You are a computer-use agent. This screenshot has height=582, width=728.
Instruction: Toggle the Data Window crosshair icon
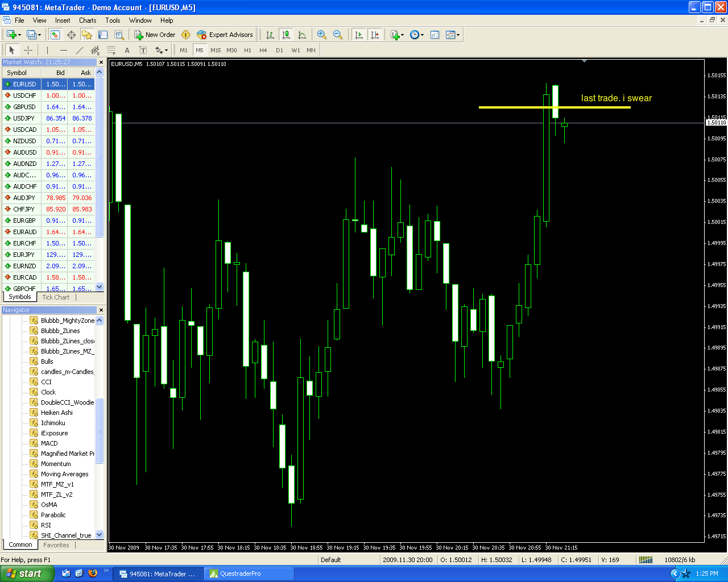(71, 35)
